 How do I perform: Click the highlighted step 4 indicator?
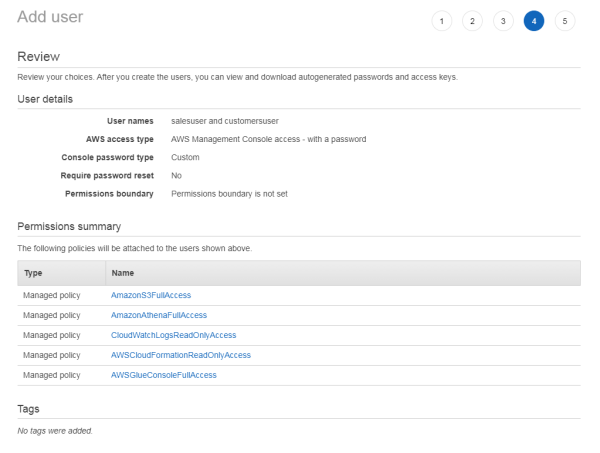[534, 21]
